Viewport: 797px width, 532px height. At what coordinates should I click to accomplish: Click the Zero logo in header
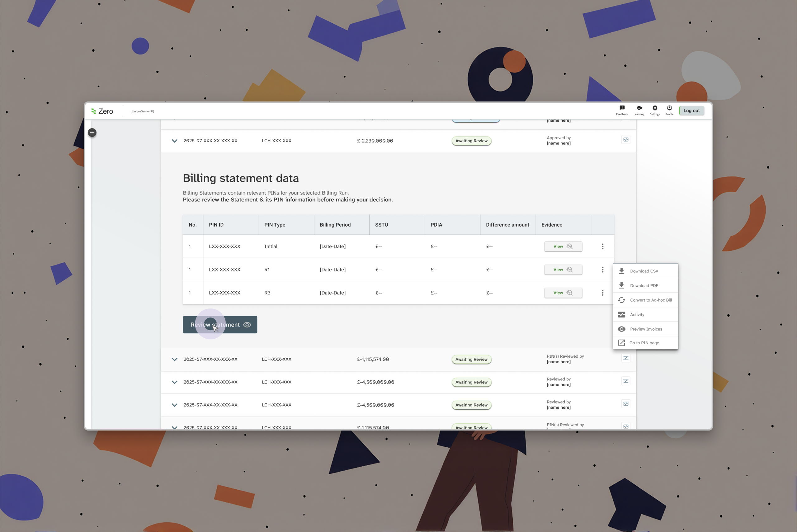pos(102,111)
